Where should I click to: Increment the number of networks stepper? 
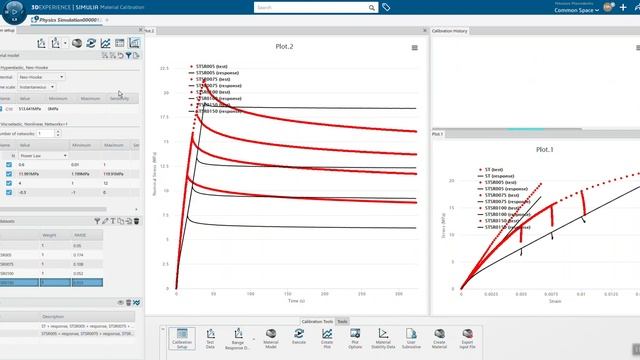pos(58,132)
